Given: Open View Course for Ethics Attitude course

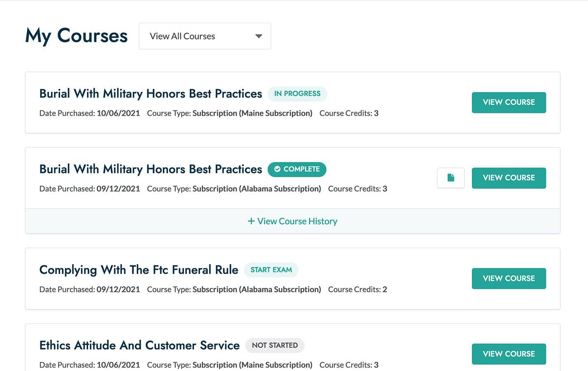Looking at the screenshot, I should click(x=509, y=354).
